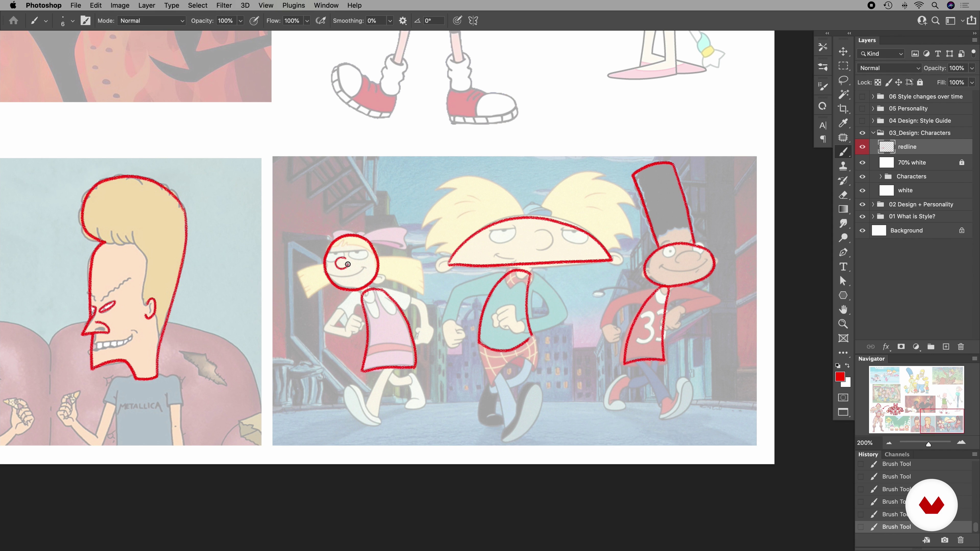Toggle symmetry painting butterfly icon
The width and height of the screenshot is (980, 551).
(x=473, y=20)
